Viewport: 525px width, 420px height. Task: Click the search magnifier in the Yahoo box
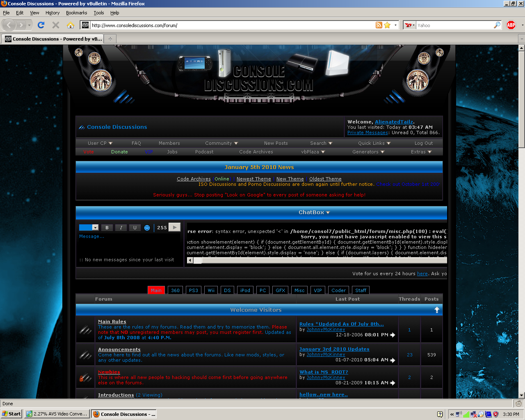pyautogui.click(x=497, y=25)
